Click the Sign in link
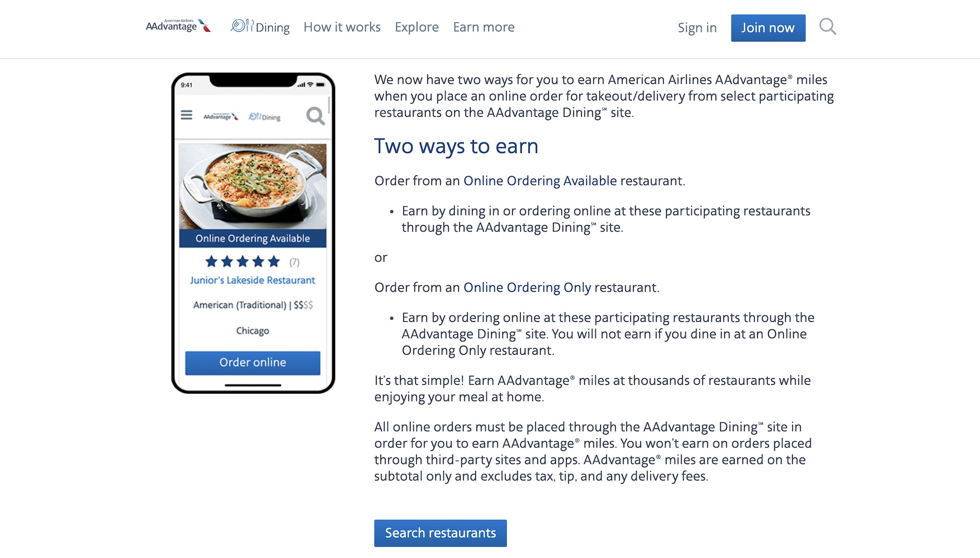Image resolution: width=980 pixels, height=558 pixels. click(x=697, y=28)
